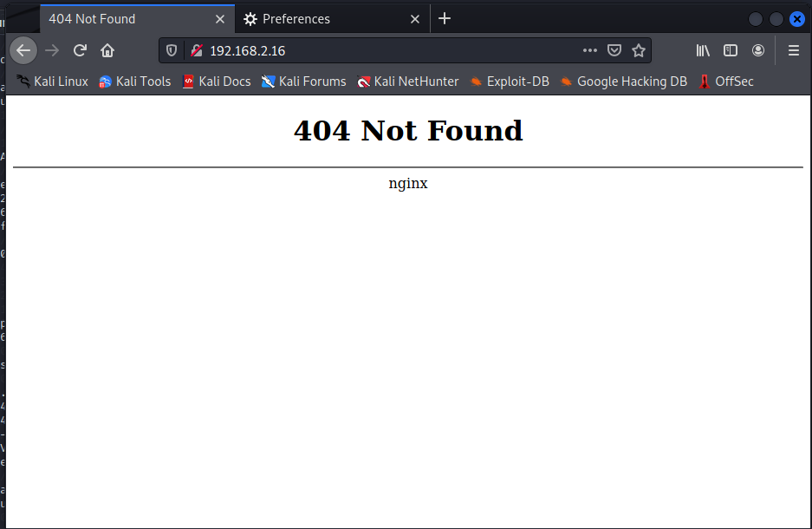Close the browser window
The image size is (812, 529).
[797, 19]
